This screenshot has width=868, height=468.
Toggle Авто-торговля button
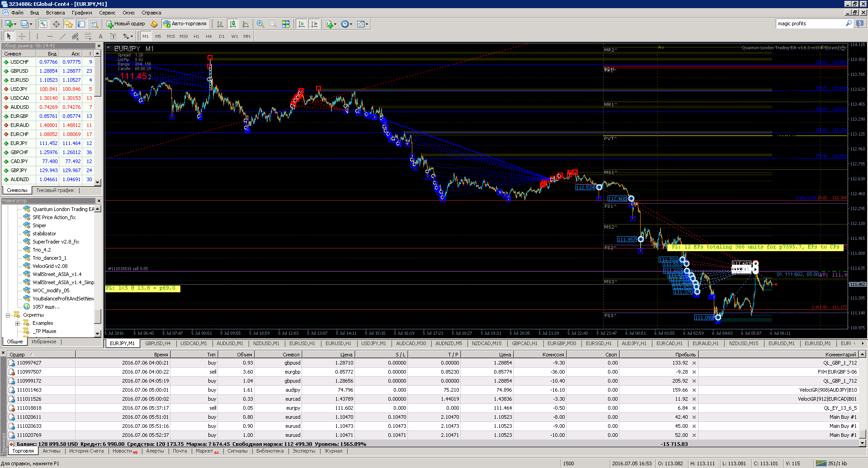pyautogui.click(x=185, y=24)
